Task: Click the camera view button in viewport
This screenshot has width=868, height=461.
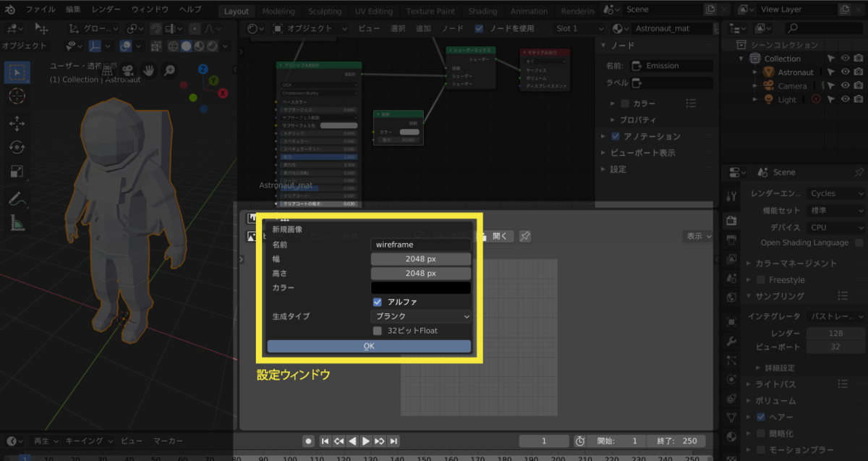Action: click(x=128, y=70)
